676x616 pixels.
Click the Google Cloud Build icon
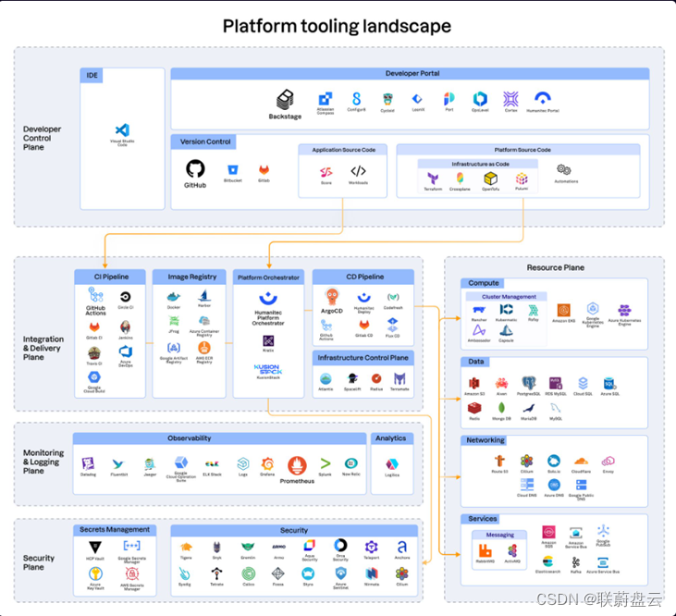click(x=94, y=377)
